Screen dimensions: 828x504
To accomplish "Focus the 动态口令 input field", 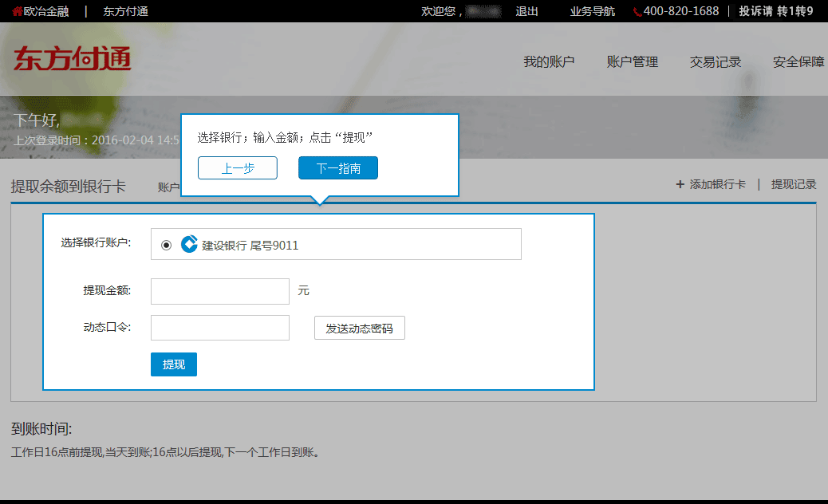I will click(x=220, y=328).
